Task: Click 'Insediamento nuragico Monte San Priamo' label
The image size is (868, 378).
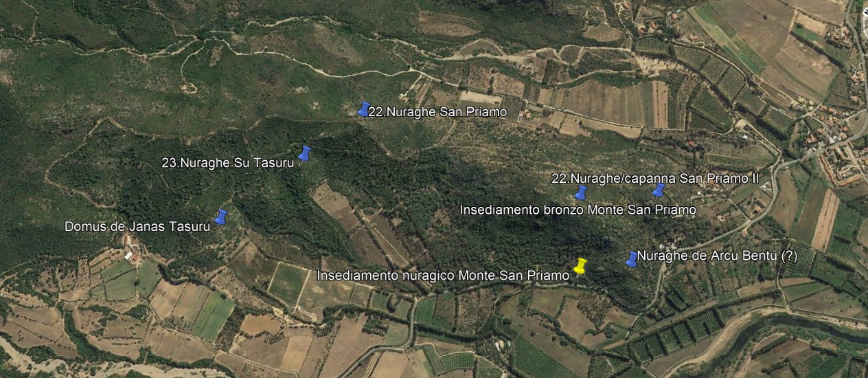Action: click(x=443, y=275)
